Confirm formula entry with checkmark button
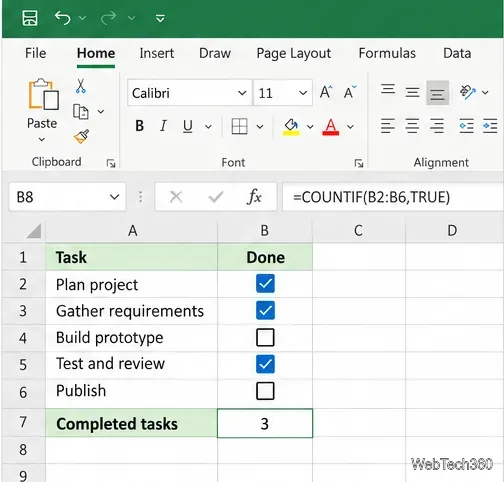This screenshot has height=482, width=504. pyautogui.click(x=216, y=197)
